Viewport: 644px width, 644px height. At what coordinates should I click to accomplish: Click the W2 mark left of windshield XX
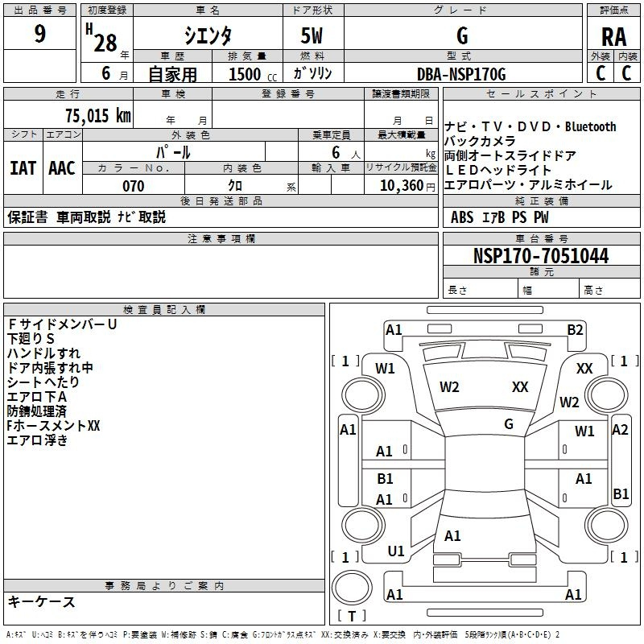(x=449, y=387)
